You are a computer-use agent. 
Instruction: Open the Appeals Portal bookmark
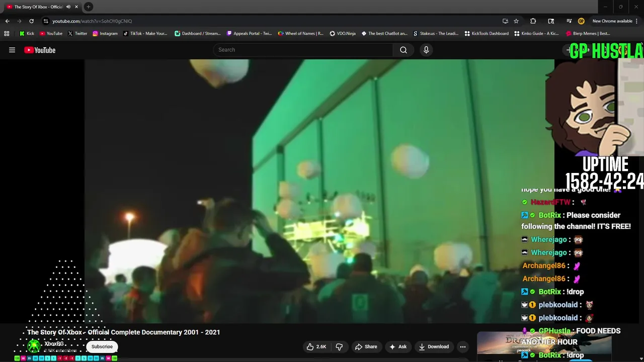click(x=249, y=34)
